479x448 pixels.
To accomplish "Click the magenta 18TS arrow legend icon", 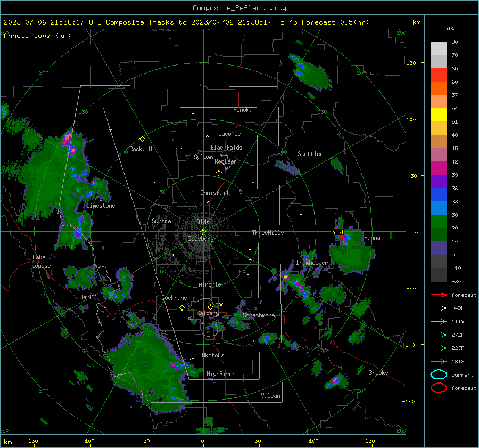I will point(439,362).
